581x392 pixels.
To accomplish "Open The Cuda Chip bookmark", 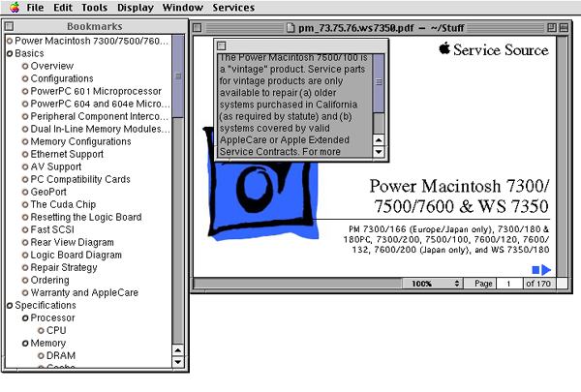I will [x=63, y=204].
